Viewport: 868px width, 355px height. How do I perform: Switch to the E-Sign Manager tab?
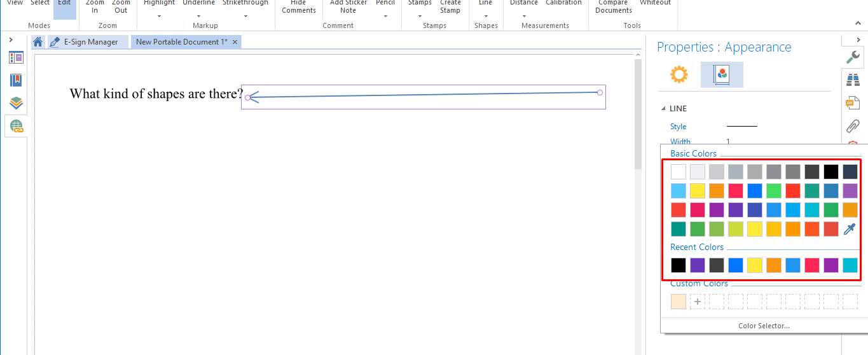(88, 42)
